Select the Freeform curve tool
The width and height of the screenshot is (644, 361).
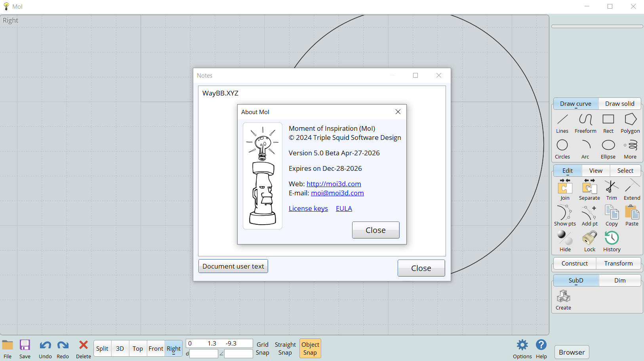[x=585, y=124]
